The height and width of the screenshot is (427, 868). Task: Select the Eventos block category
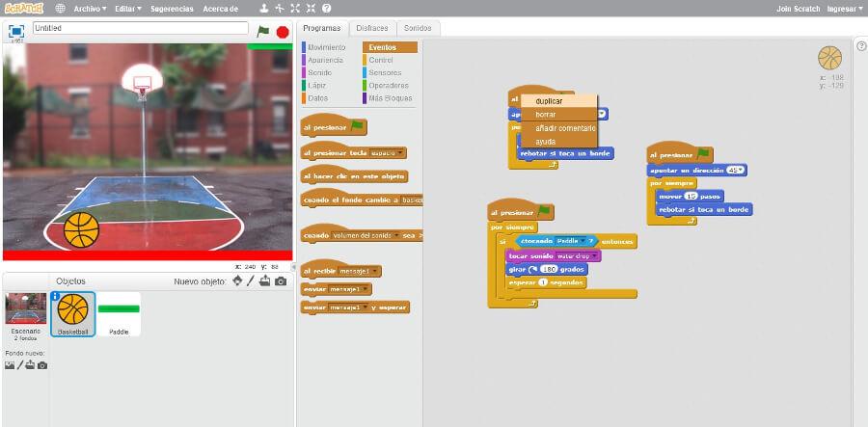[390, 47]
